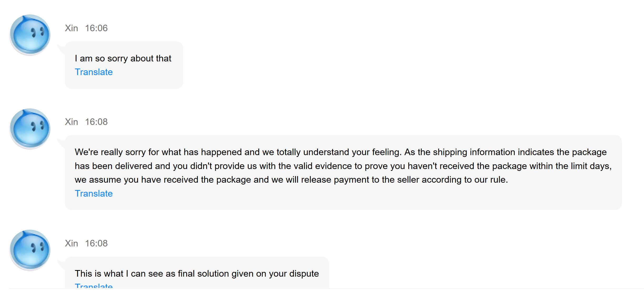Viewport: 644px width, 295px height.
Task: Click the 16:08 timestamp above the final solution message
Action: 96,243
